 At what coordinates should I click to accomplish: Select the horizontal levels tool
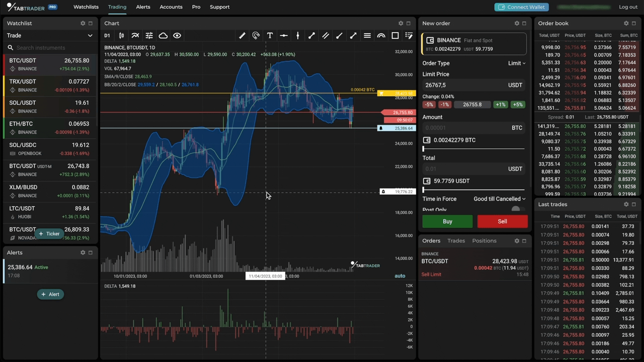367,36
